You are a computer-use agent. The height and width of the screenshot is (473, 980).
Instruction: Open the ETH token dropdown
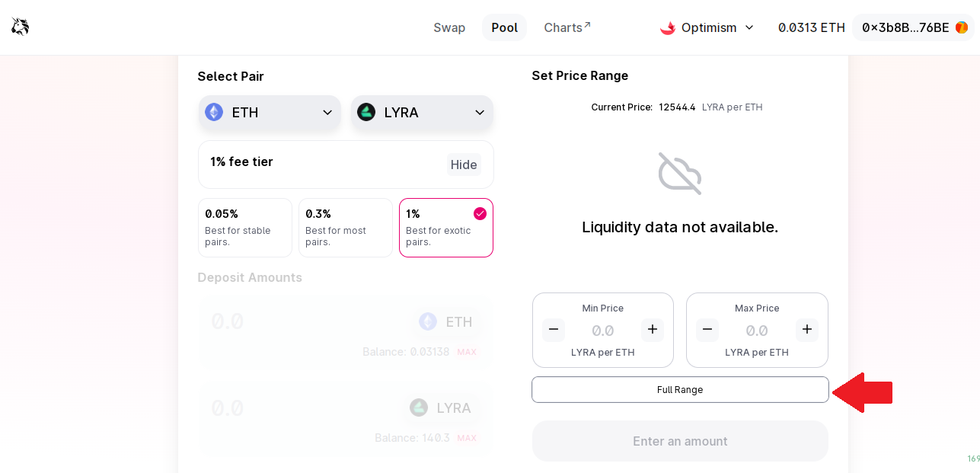coord(270,113)
